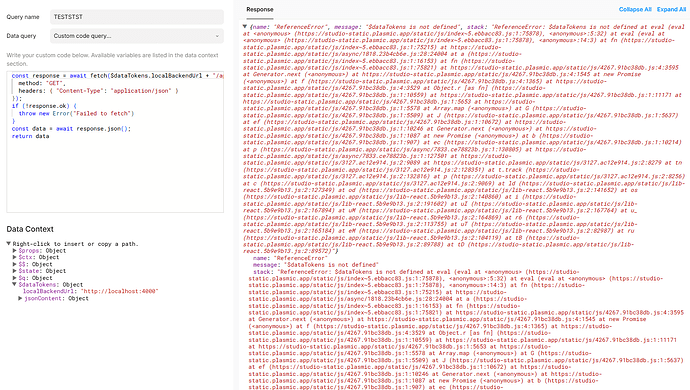Collapse the root Data Context tree arrow
The width and height of the screenshot is (690, 390).
pyautogui.click(x=9, y=243)
